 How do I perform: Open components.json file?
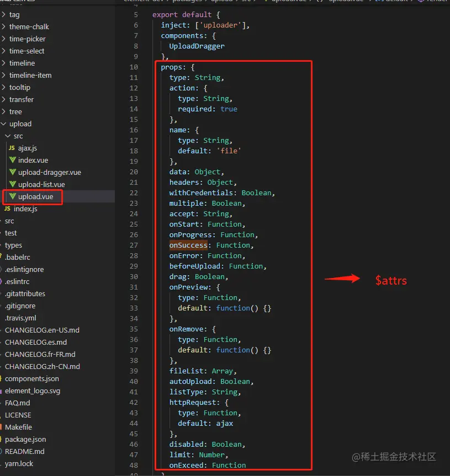[32, 379]
